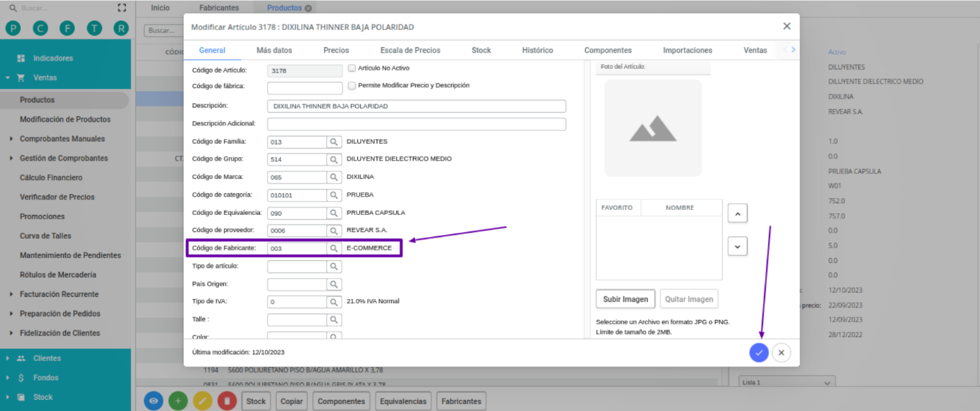Click the Copiar button
This screenshot has height=411, width=980.
pos(291,401)
